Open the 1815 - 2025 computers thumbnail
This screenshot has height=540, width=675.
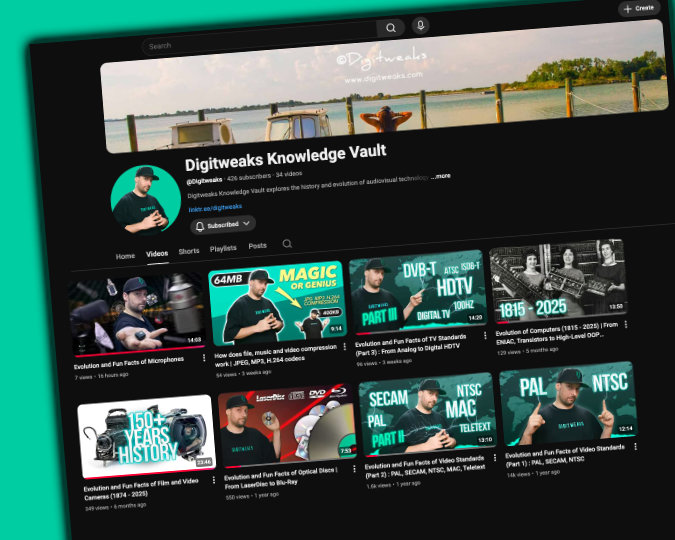coord(558,281)
